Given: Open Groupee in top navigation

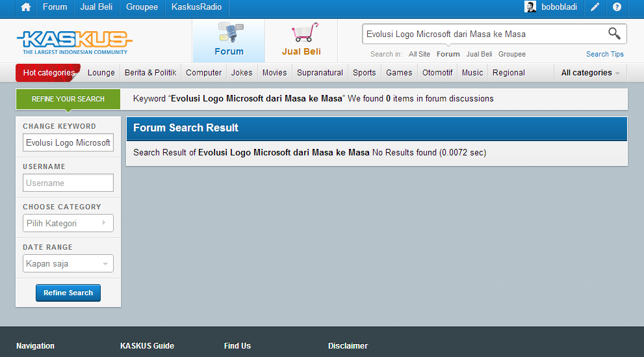Looking at the screenshot, I should 142,7.
